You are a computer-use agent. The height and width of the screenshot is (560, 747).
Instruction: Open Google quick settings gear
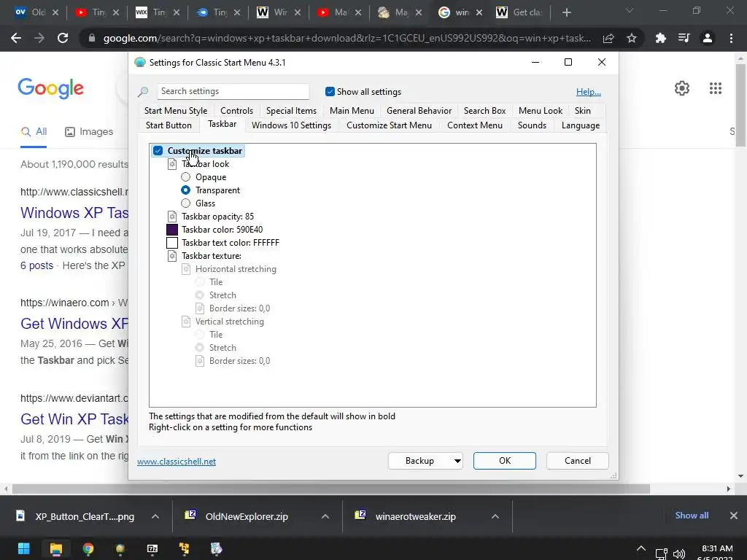pos(682,88)
